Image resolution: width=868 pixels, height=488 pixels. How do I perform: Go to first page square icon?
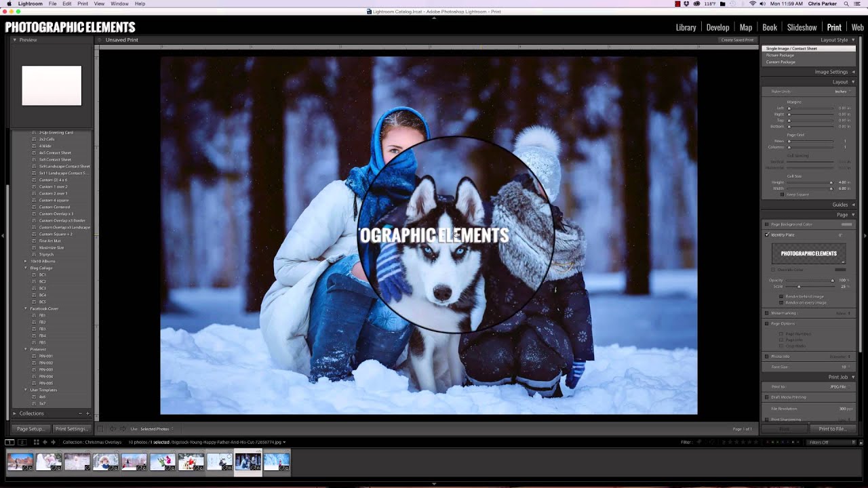[x=100, y=429]
